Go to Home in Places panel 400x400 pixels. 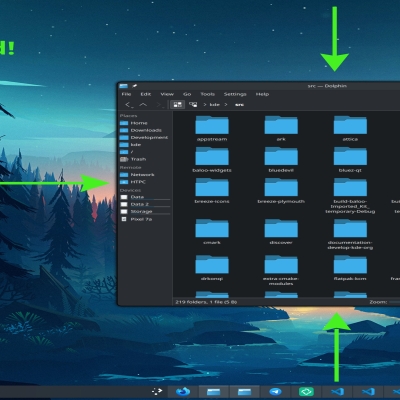[x=145, y=123]
